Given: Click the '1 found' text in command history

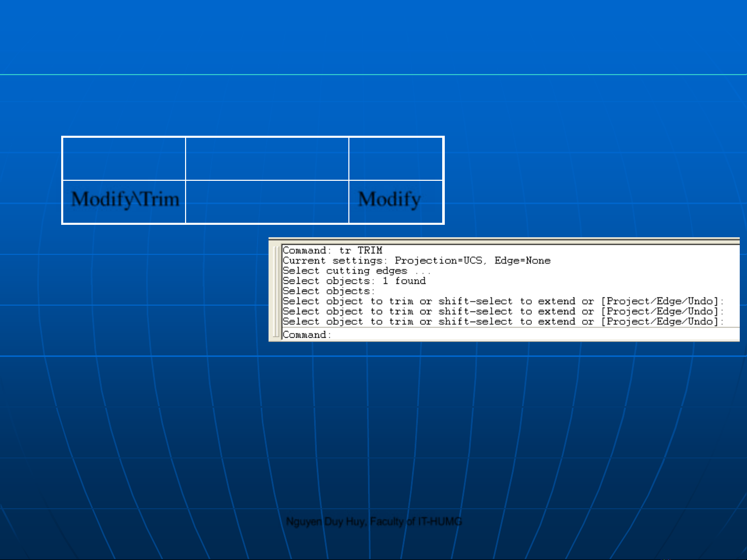Looking at the screenshot, I should click(404, 281).
